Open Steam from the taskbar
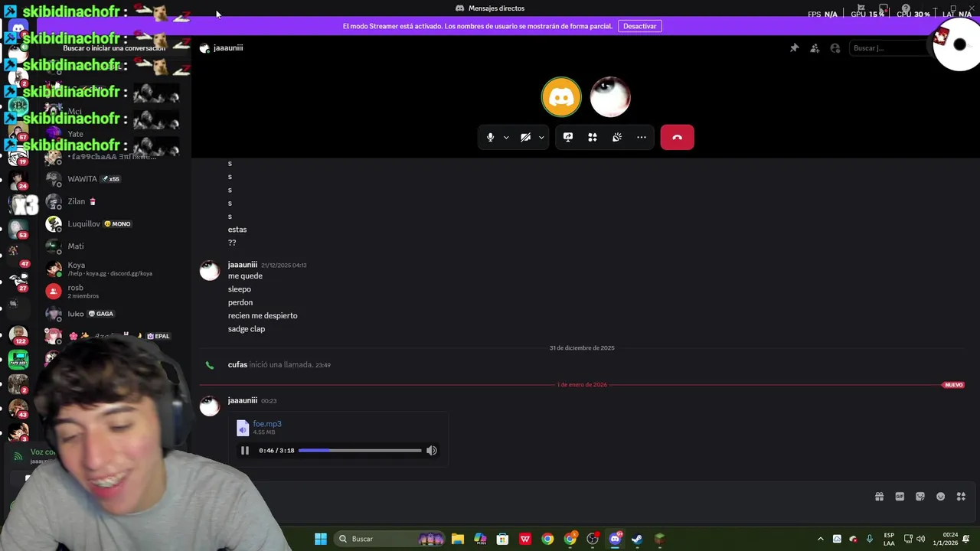 pyautogui.click(x=637, y=539)
